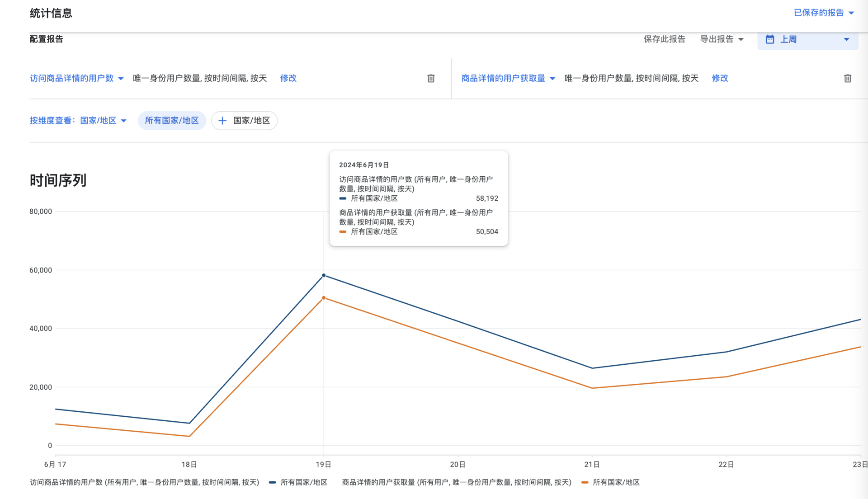Screen dimensions: 868x499
Task: Click the calendar icon beside 上周
Action: tap(769, 39)
